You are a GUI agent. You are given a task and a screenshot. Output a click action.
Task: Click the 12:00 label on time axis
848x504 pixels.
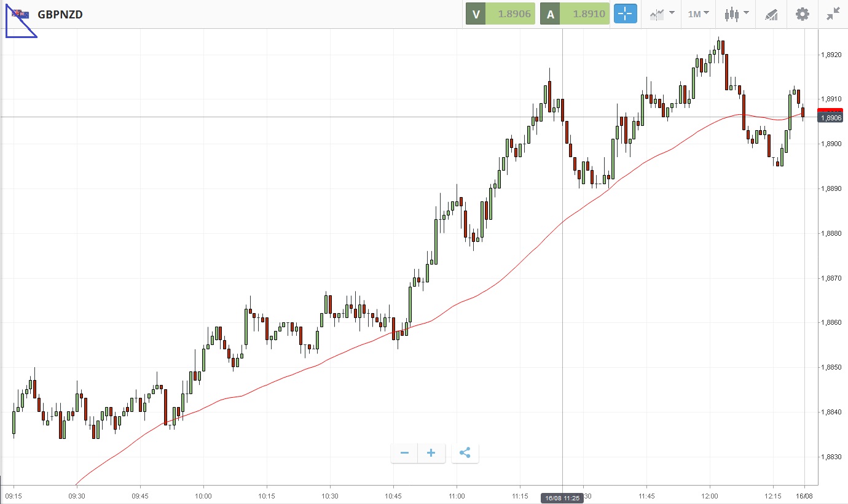click(710, 495)
